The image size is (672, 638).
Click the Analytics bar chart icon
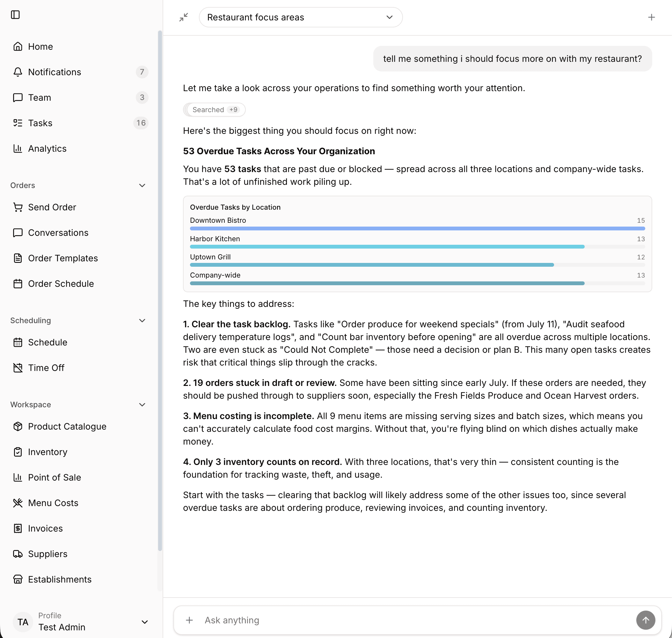[x=18, y=148]
